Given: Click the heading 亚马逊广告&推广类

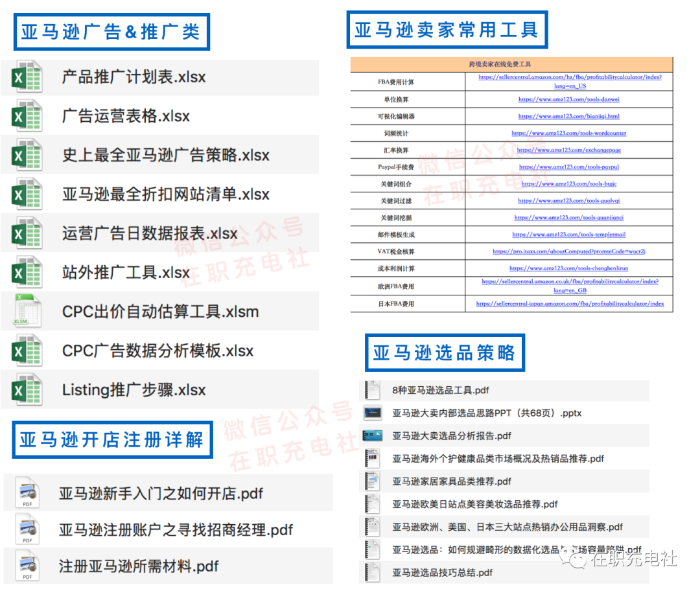Looking at the screenshot, I should tap(111, 32).
